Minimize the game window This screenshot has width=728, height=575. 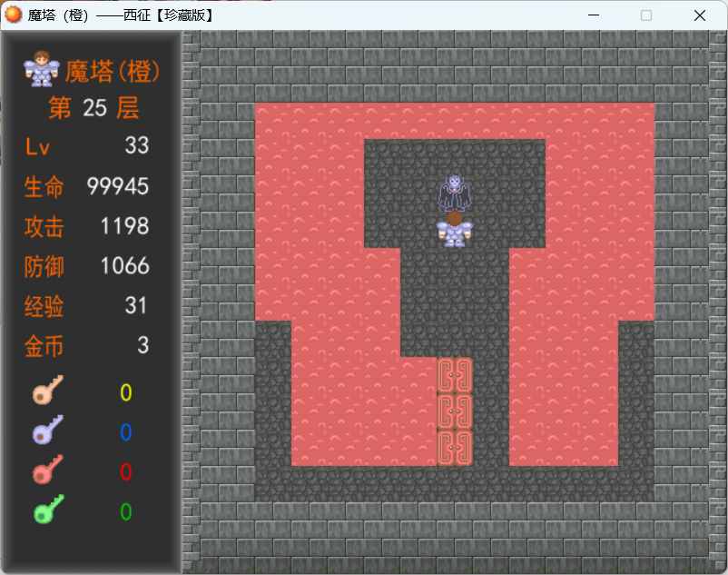594,15
